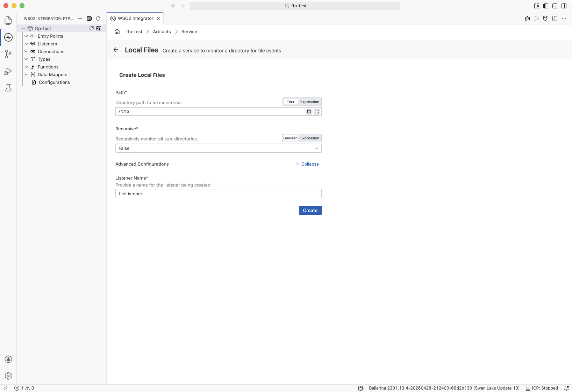This screenshot has width=572, height=392.
Task: Open notifications bell in status bar
Action: (566, 388)
